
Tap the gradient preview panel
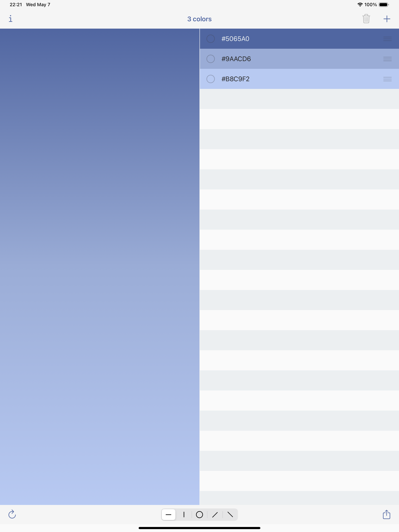point(100,266)
